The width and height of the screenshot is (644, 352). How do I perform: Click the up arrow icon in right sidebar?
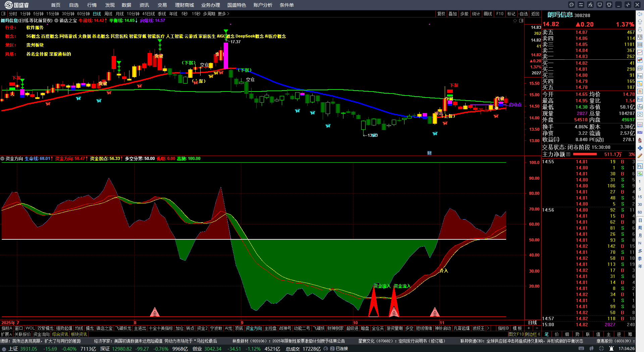tap(640, 22)
